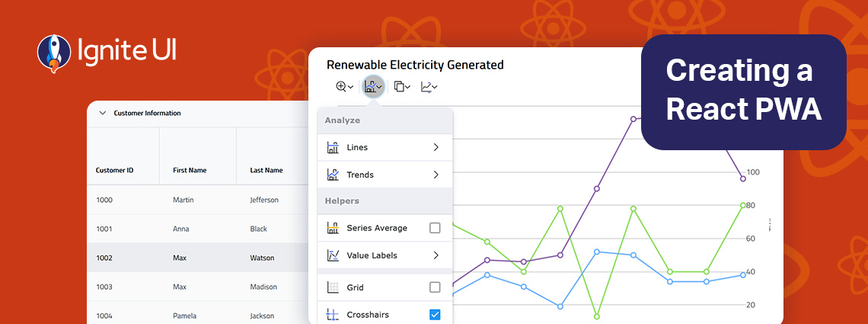
Task: Open dropdown arrow beside zoom tool
Action: pos(351,87)
